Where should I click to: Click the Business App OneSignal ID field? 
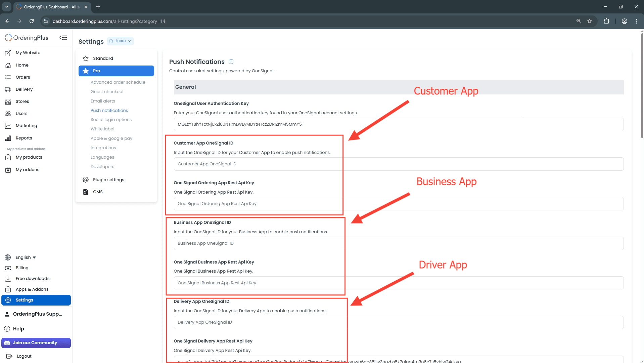(x=399, y=243)
